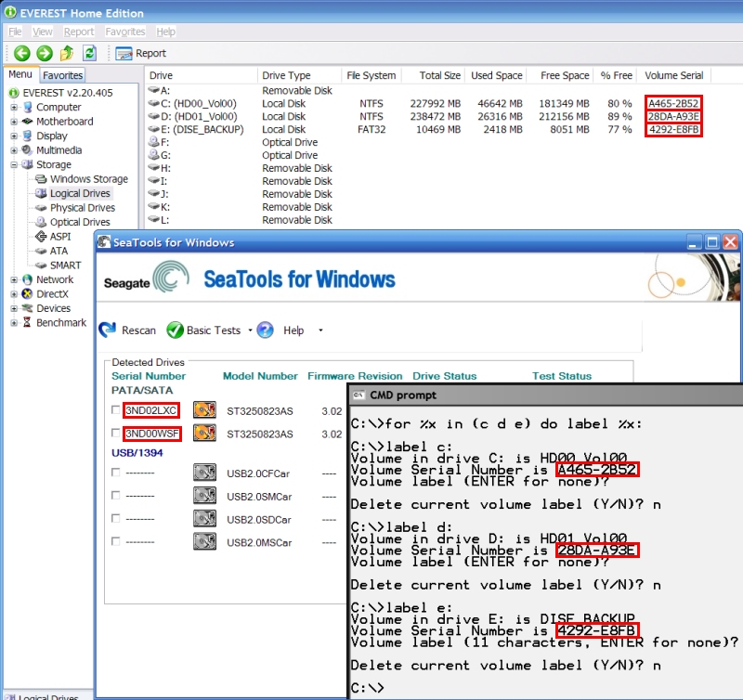743x700 pixels.
Task: Expand the Benchmark tree node
Action: (14, 323)
